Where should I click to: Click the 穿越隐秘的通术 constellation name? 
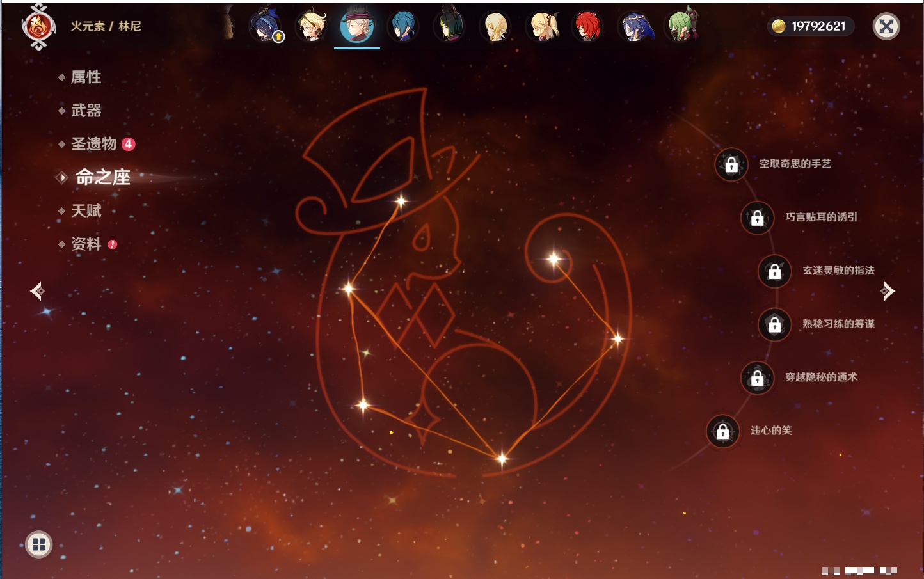pyautogui.click(x=822, y=377)
